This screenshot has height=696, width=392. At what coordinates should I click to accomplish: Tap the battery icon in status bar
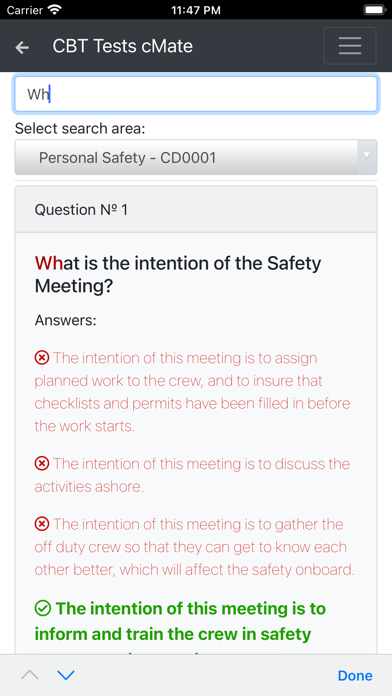coord(374,10)
